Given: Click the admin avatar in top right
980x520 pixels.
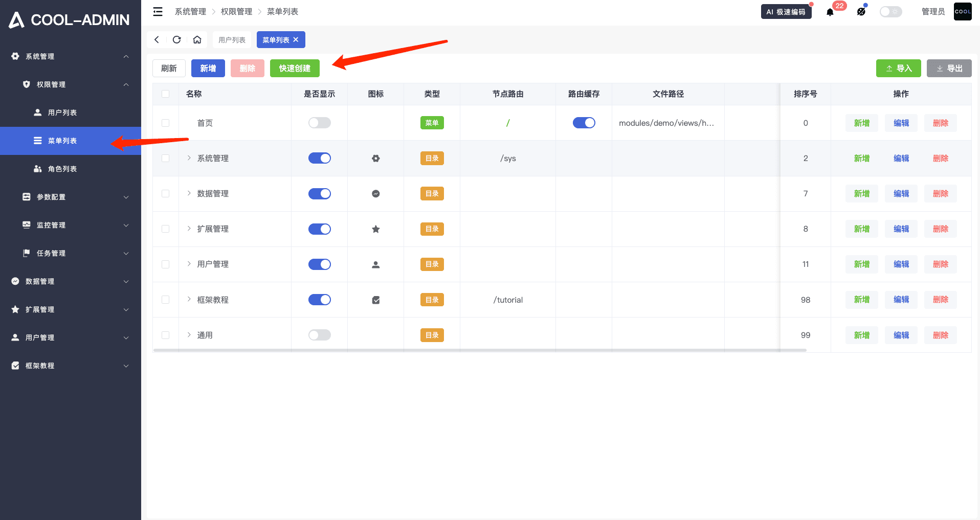Looking at the screenshot, I should [x=962, y=12].
